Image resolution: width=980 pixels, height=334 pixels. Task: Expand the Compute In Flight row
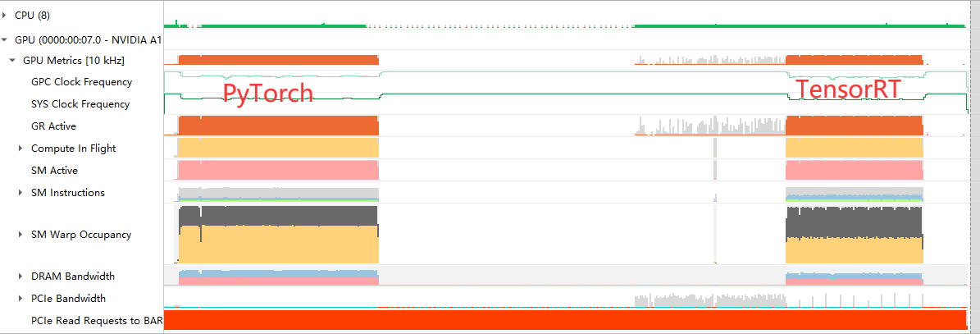click(21, 149)
